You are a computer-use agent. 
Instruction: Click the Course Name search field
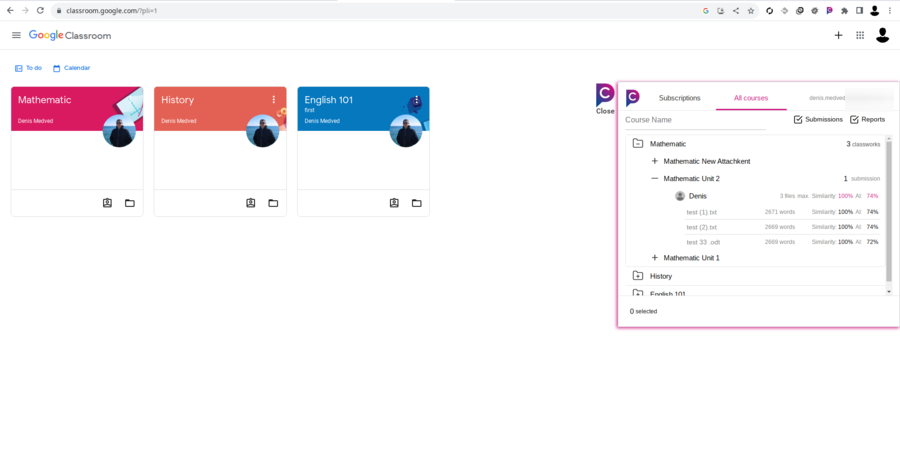(695, 120)
